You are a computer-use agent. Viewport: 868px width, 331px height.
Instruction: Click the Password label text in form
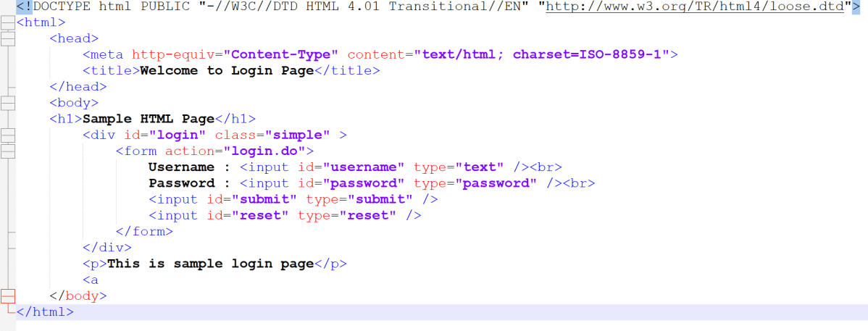181,183
